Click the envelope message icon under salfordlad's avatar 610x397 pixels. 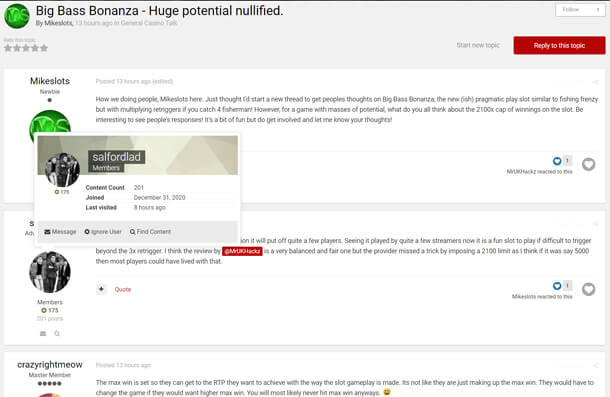coord(43,334)
